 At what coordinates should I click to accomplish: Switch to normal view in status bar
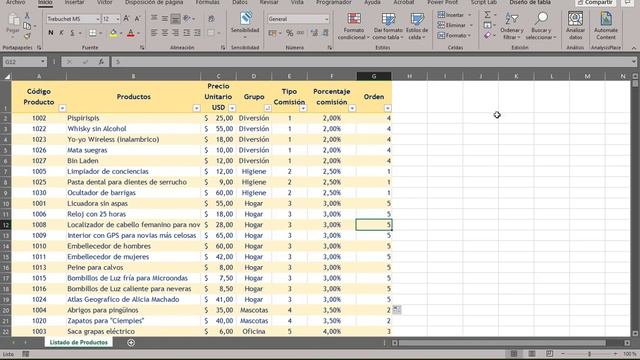click(x=514, y=353)
